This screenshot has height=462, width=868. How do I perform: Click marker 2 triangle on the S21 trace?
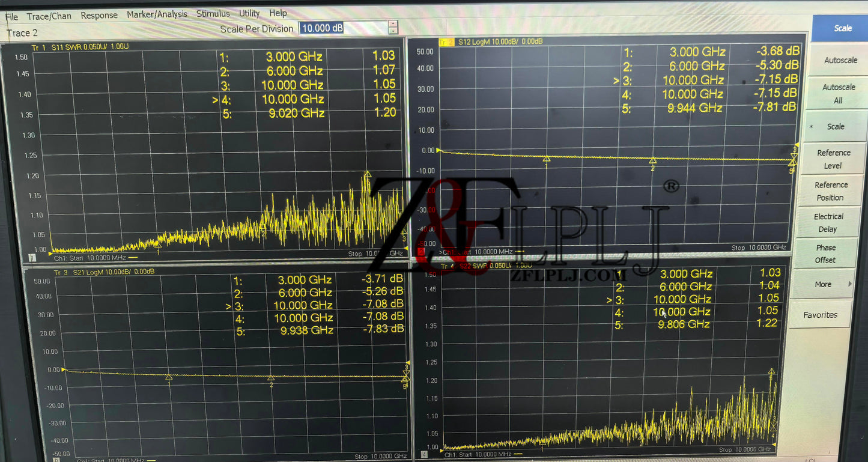tap(271, 378)
